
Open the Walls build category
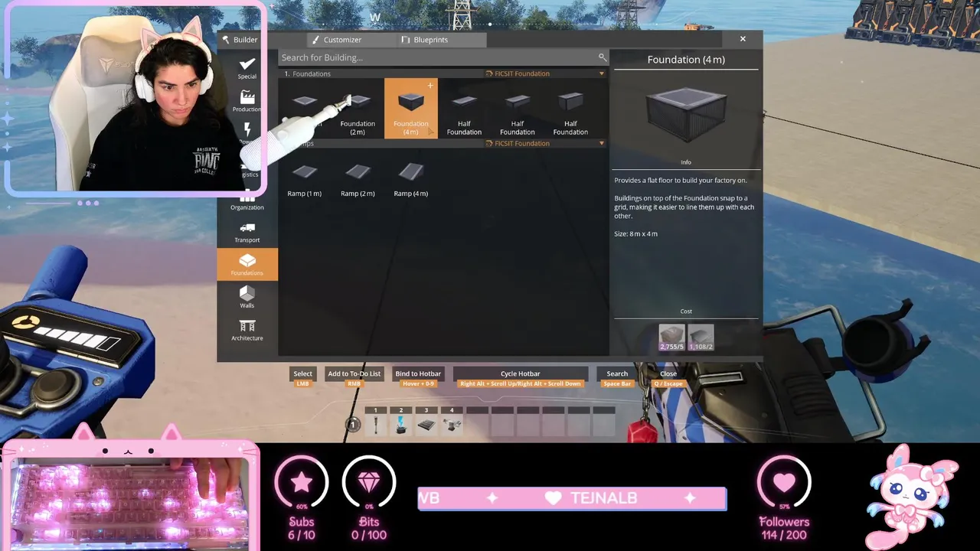tap(247, 297)
